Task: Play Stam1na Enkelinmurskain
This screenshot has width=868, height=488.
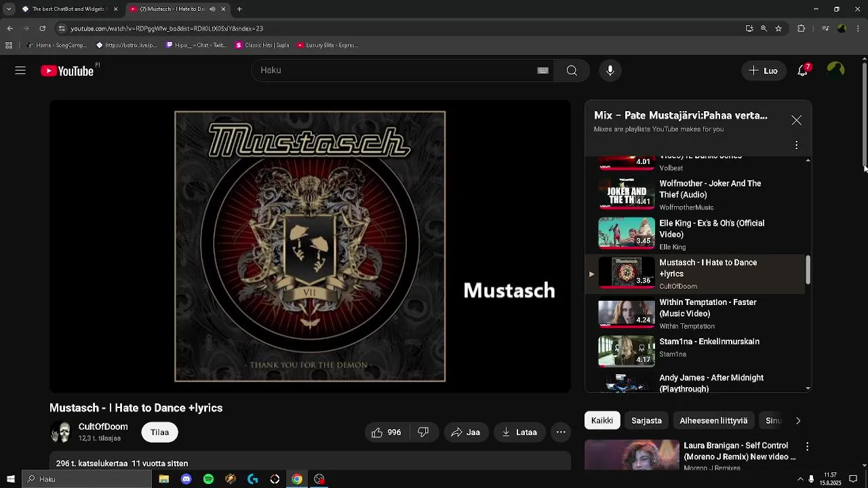Action: point(694,353)
